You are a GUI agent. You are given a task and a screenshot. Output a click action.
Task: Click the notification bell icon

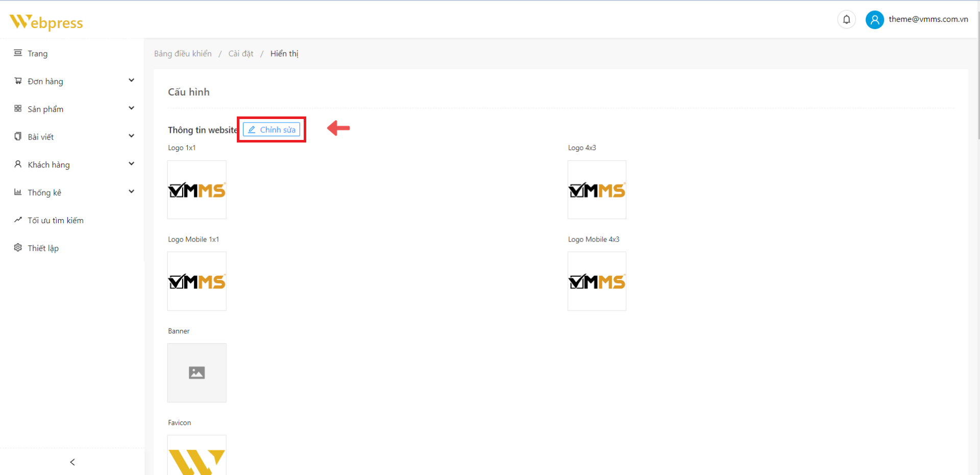click(846, 19)
